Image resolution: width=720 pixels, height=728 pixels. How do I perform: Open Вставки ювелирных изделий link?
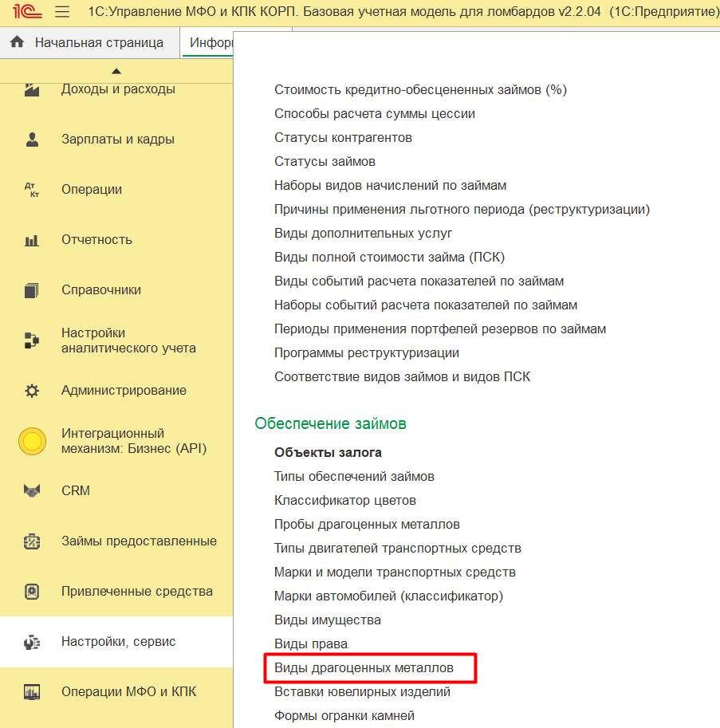pos(362,692)
